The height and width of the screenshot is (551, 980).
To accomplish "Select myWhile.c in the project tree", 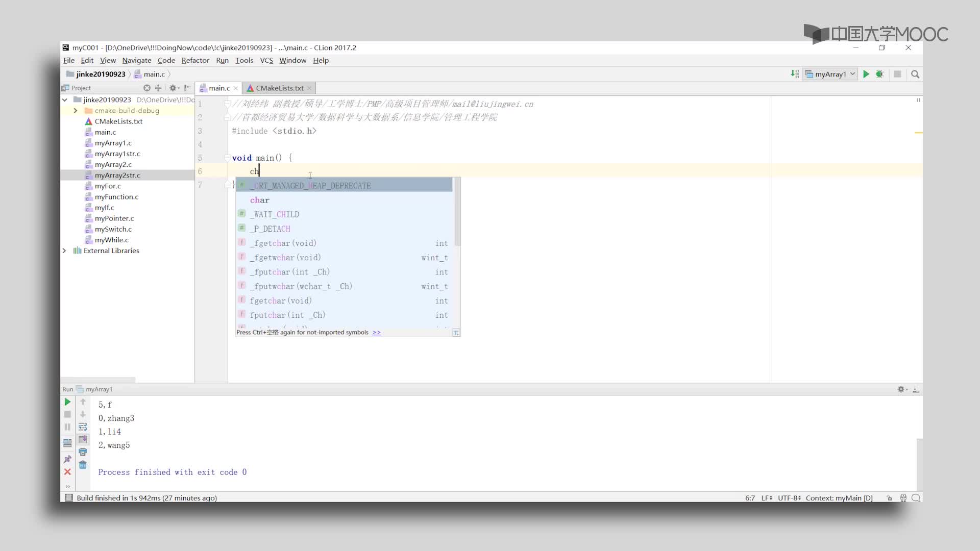I will [111, 240].
